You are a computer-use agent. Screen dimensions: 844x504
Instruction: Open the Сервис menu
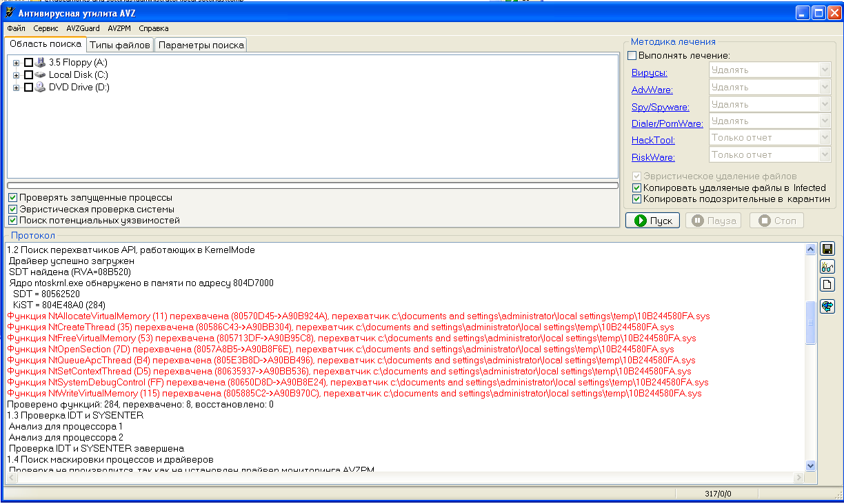(x=46, y=28)
